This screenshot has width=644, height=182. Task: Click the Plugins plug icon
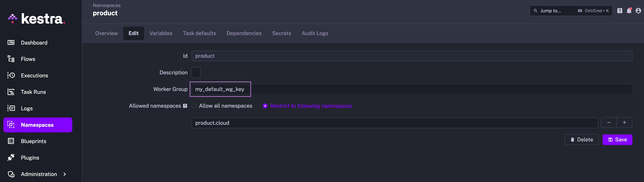click(11, 157)
